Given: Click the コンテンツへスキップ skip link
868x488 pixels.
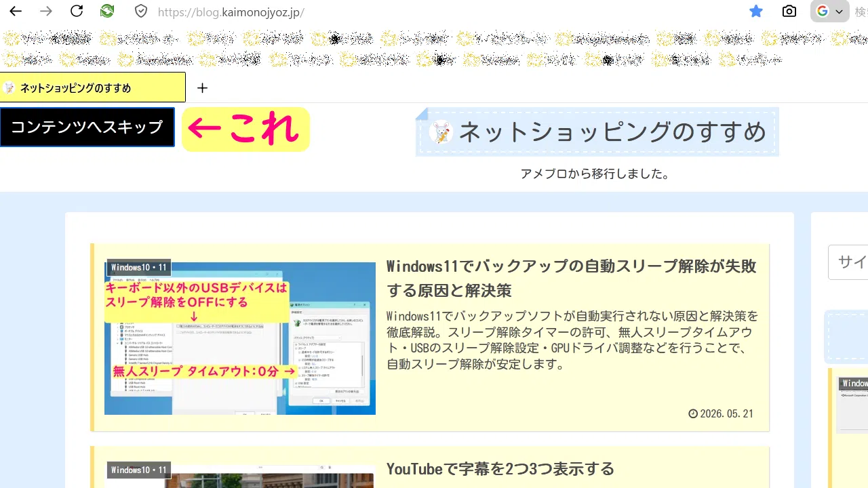Looking at the screenshot, I should pyautogui.click(x=87, y=127).
